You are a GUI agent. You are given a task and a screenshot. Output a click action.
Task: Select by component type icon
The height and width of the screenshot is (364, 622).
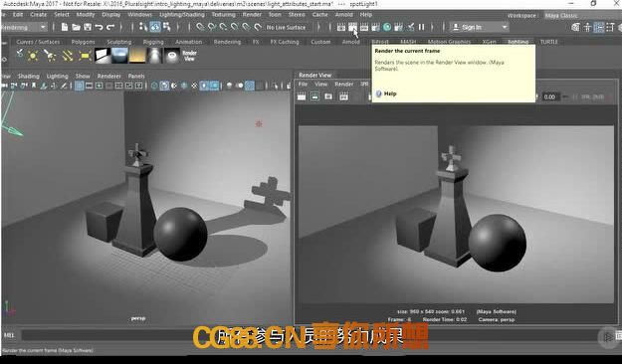click(166, 27)
